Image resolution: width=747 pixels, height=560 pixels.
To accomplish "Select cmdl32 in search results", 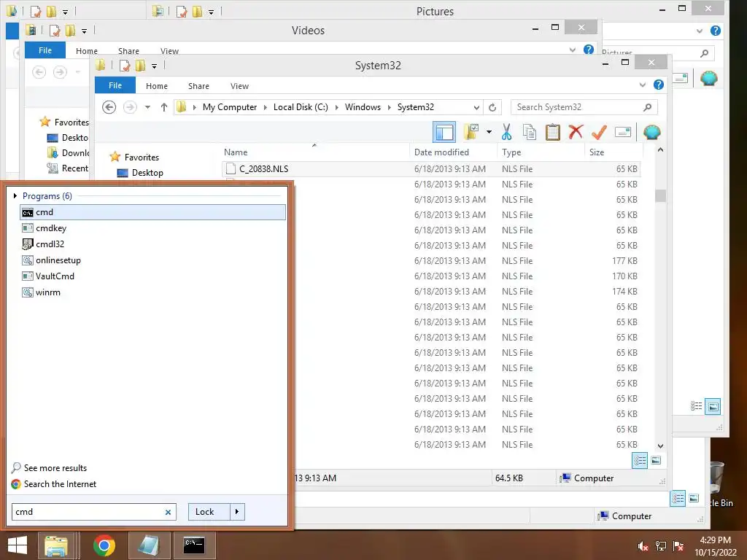I will [152, 244].
